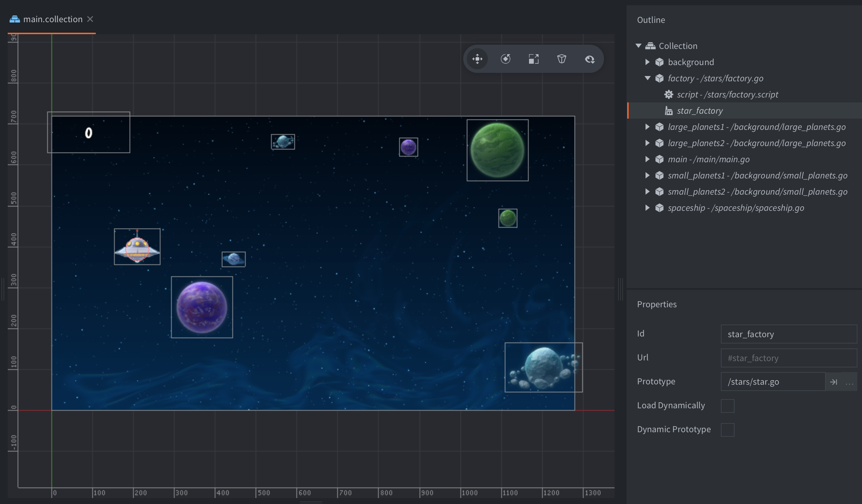Select the background outline entry
Image resolution: width=862 pixels, height=504 pixels.
691,62
